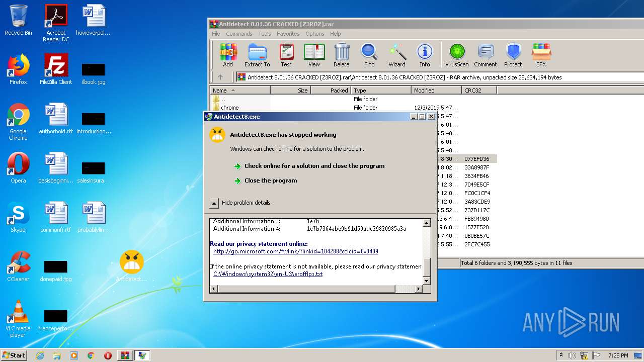Image resolution: width=644 pixels, height=362 pixels.
Task: Open Acrobat Reader DC desktop shortcut
Action: tap(56, 23)
